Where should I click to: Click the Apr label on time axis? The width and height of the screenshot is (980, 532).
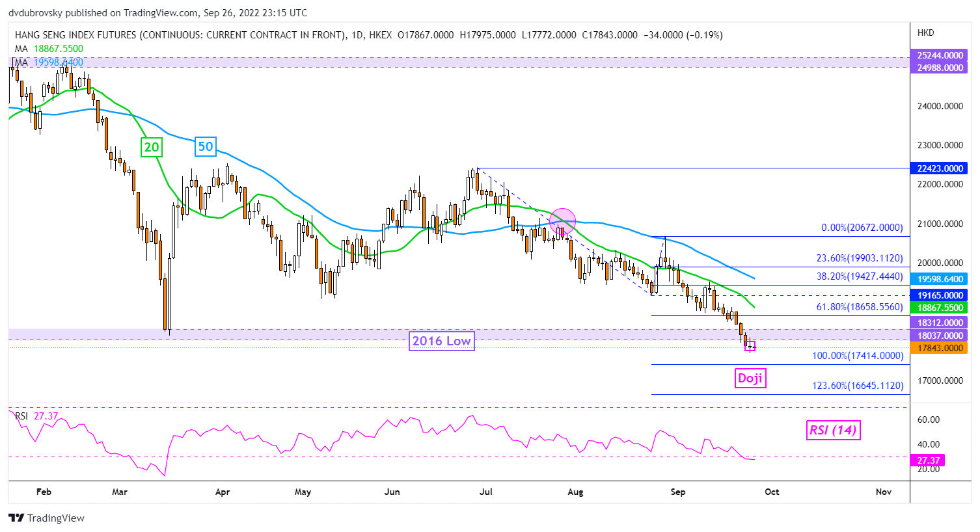pos(223,492)
